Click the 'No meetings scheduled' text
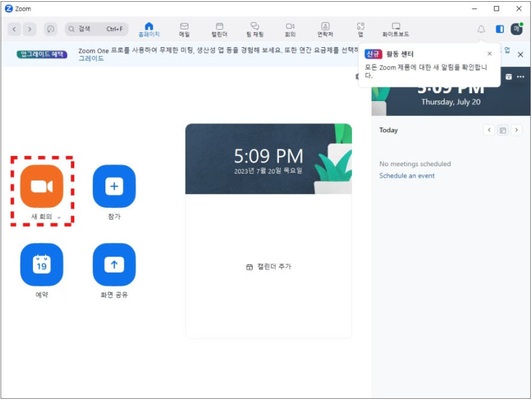Screen dimensions: 532x400 click(415, 164)
